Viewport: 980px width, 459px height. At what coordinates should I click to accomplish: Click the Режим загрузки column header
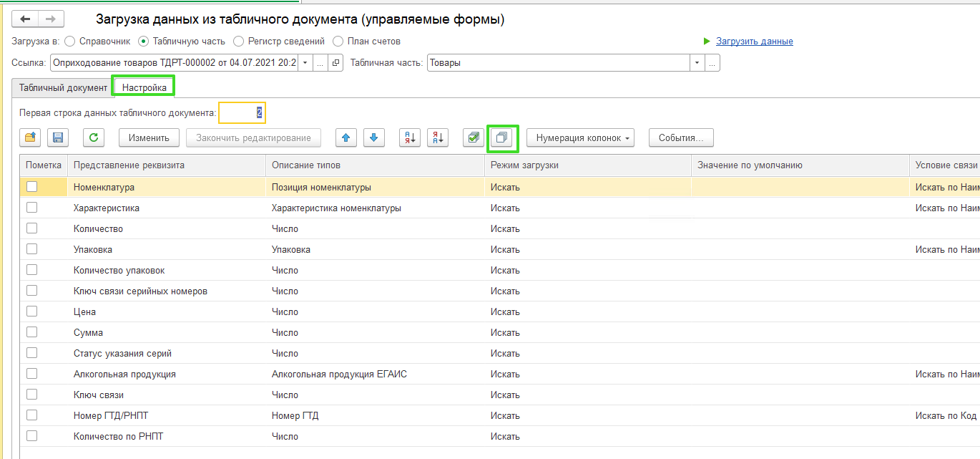[588, 165]
